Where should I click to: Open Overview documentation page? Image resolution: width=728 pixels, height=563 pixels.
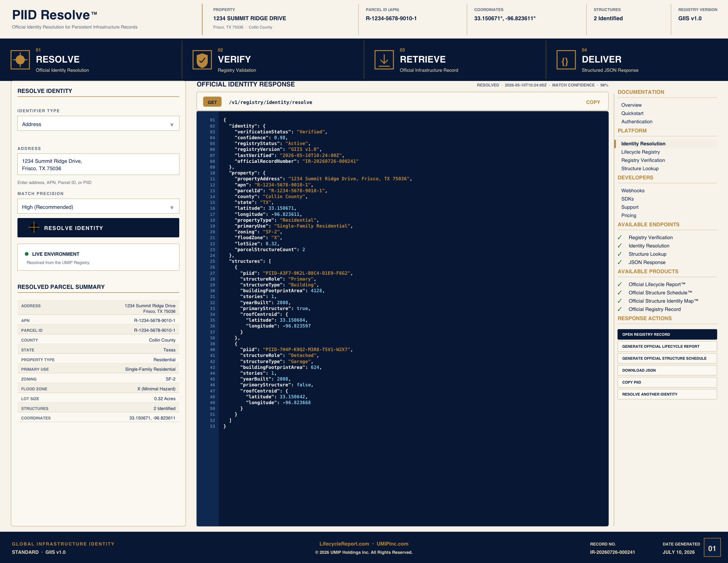pyautogui.click(x=631, y=105)
